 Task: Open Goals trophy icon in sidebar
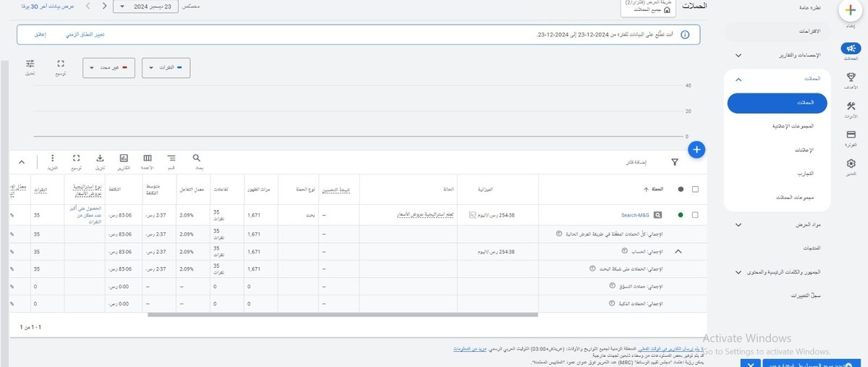coord(851,77)
